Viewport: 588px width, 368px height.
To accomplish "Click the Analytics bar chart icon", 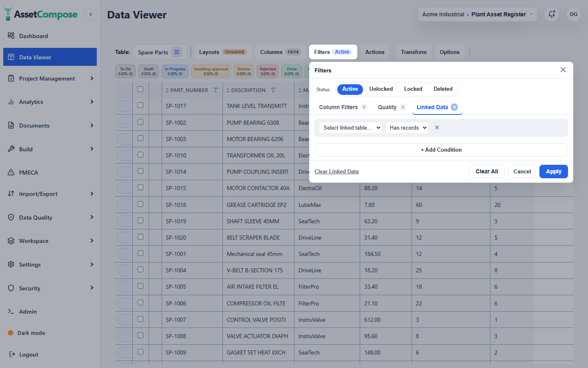I will (11, 102).
